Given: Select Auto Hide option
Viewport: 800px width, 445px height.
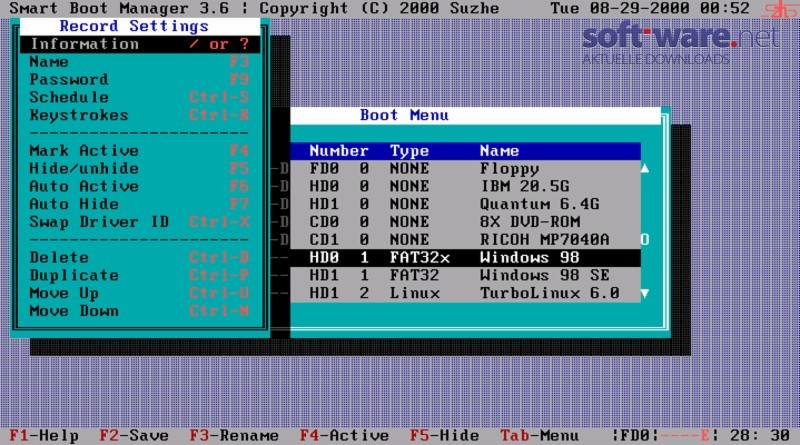Looking at the screenshot, I should [140, 204].
